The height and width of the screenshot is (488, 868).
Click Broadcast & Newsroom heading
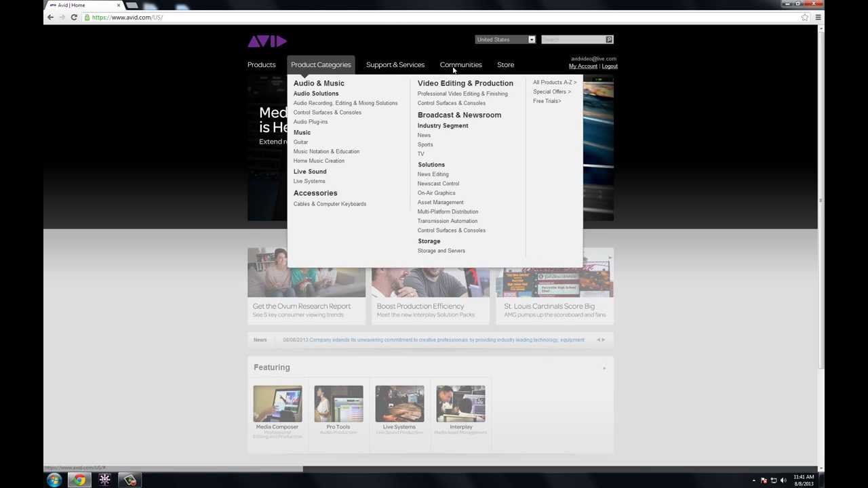point(459,115)
